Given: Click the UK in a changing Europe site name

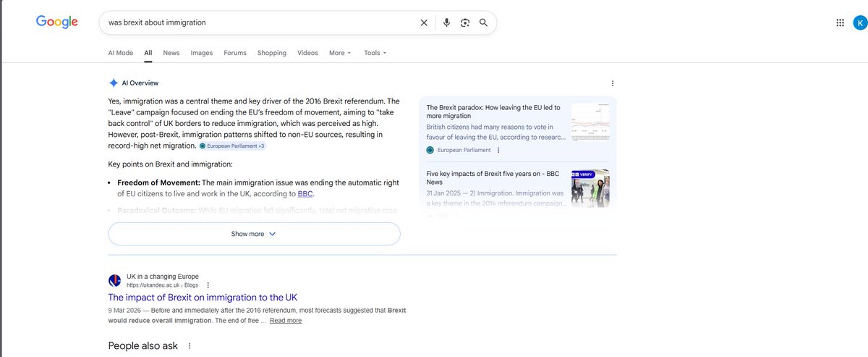Looking at the screenshot, I should [162, 277].
